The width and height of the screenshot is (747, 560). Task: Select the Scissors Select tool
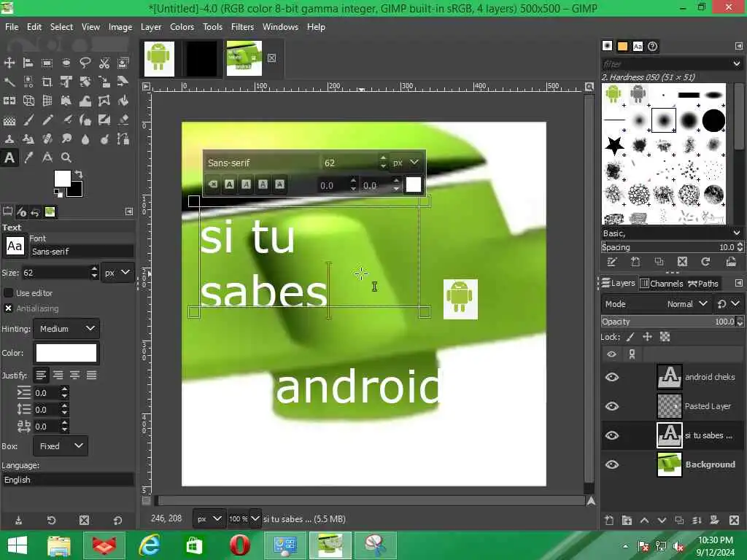tap(104, 63)
